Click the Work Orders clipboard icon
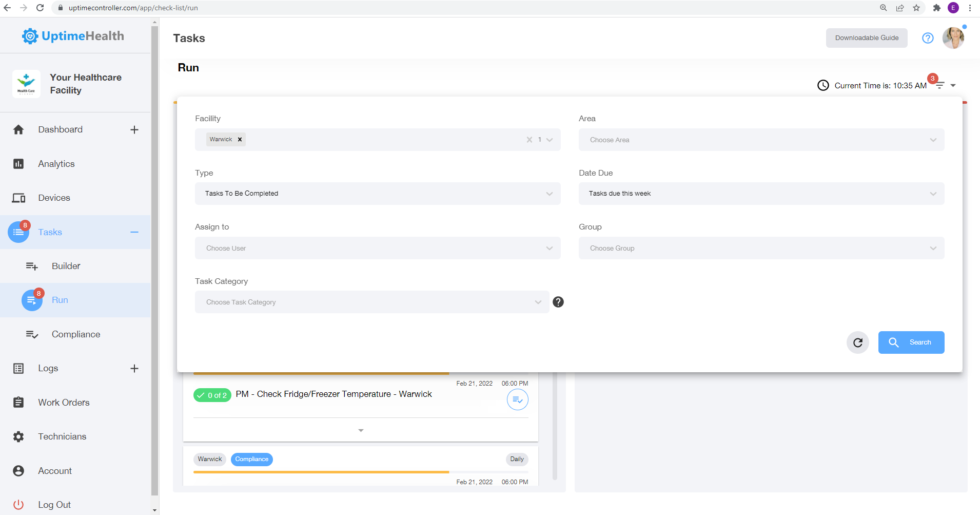The image size is (980, 515). coord(18,403)
